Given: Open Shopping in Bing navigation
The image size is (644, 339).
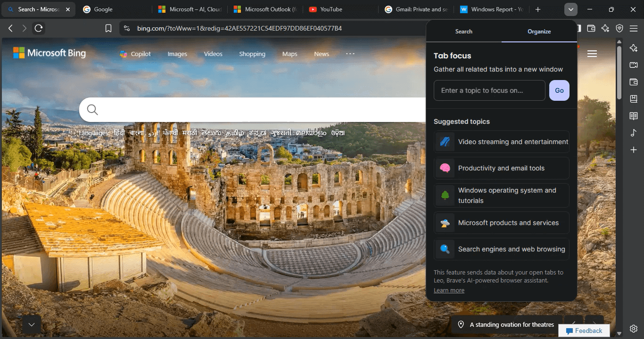Looking at the screenshot, I should click(252, 54).
